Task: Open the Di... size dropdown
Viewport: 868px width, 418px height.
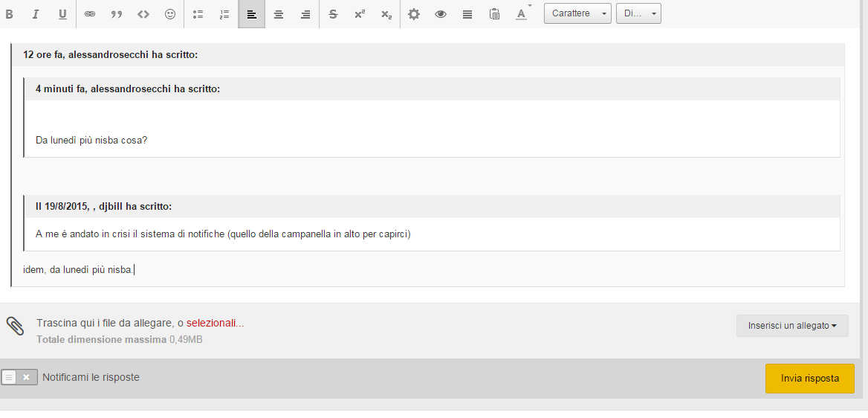Action: pos(638,13)
